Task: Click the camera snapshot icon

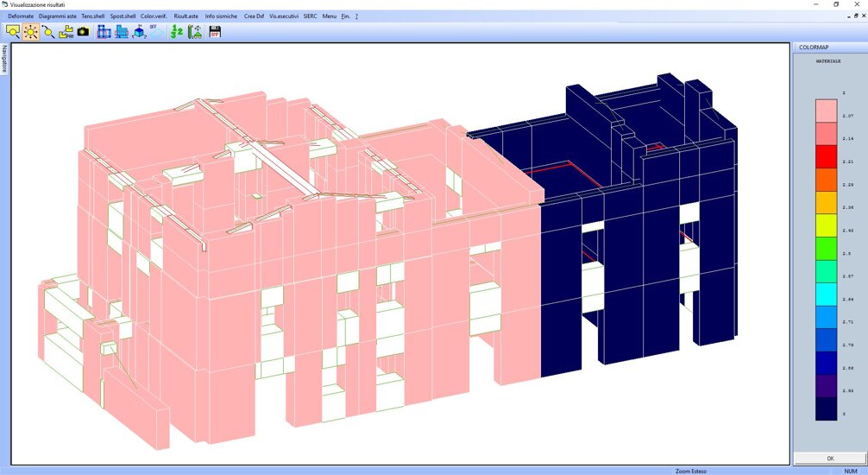Action: click(x=83, y=31)
